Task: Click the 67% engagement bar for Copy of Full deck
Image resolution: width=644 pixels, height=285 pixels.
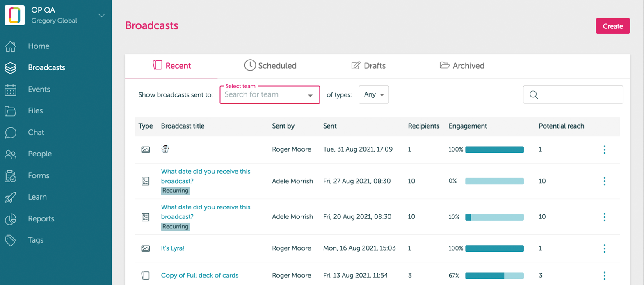Action: click(494, 276)
